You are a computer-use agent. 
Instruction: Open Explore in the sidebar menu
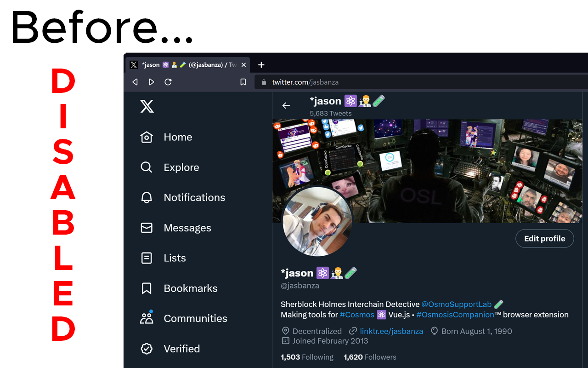(x=181, y=167)
